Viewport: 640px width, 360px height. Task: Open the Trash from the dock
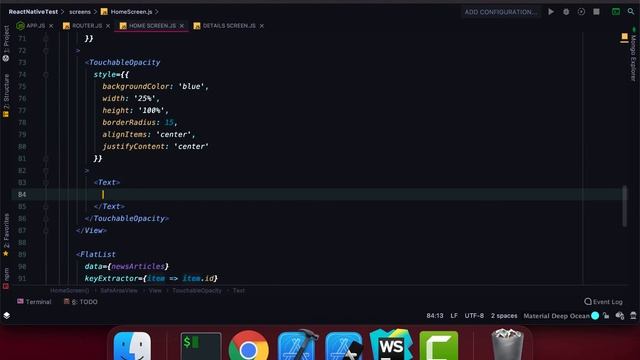tap(507, 345)
